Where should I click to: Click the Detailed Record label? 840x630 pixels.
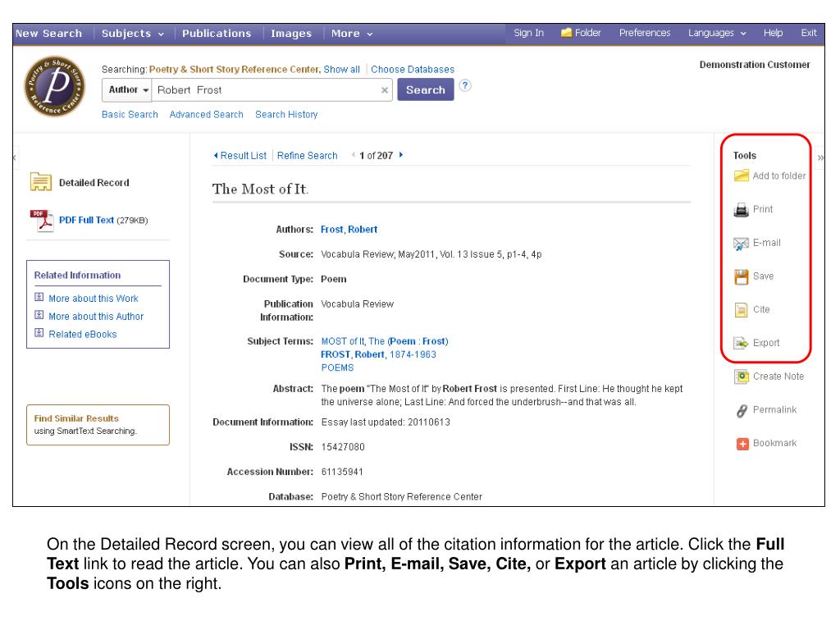pos(94,183)
